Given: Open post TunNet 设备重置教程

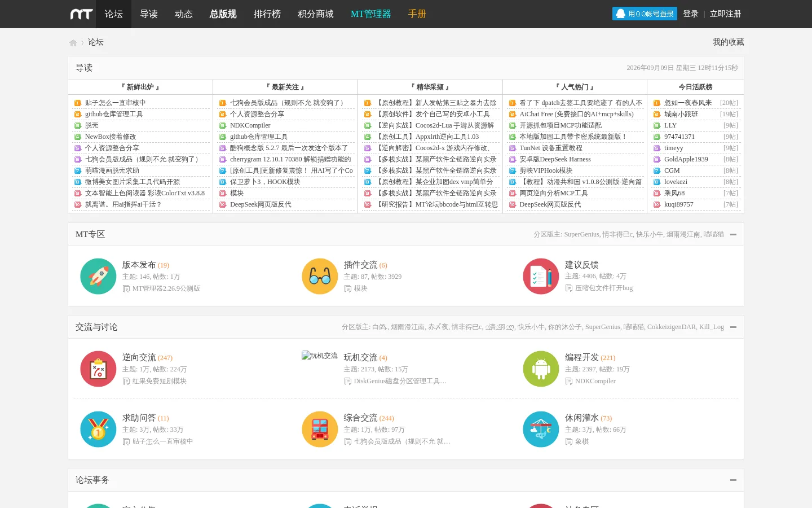Looking at the screenshot, I should click(x=551, y=148).
